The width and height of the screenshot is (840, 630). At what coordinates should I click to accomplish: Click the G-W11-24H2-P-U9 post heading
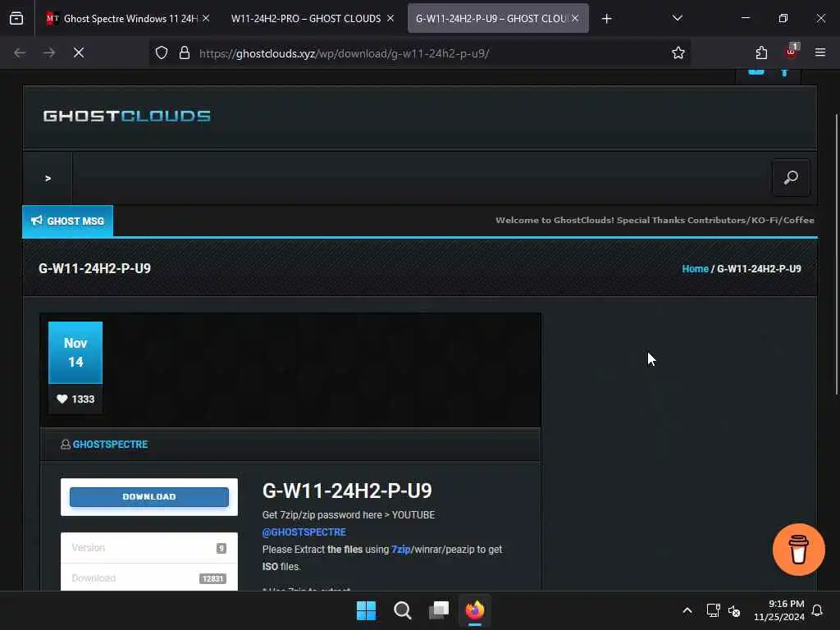pyautogui.click(x=347, y=491)
